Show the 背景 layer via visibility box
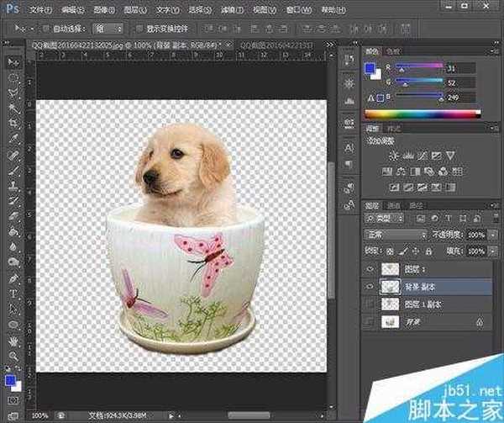 (370, 321)
